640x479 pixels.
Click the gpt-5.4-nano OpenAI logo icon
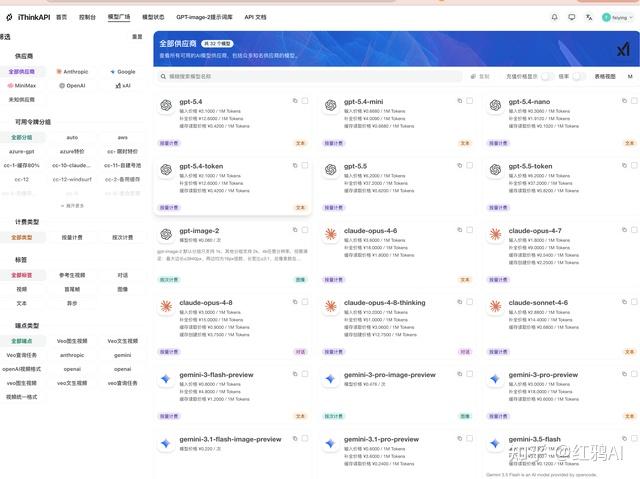pyautogui.click(x=495, y=105)
